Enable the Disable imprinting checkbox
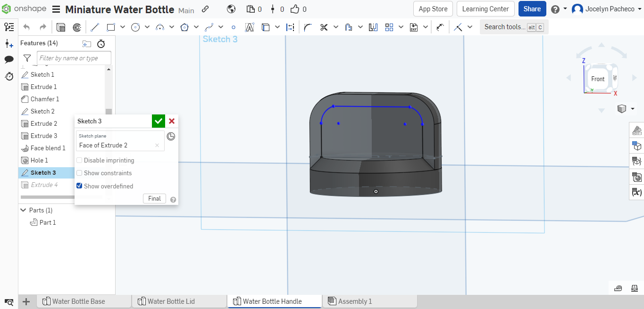Viewport: 644px width, 309px height. [79, 160]
